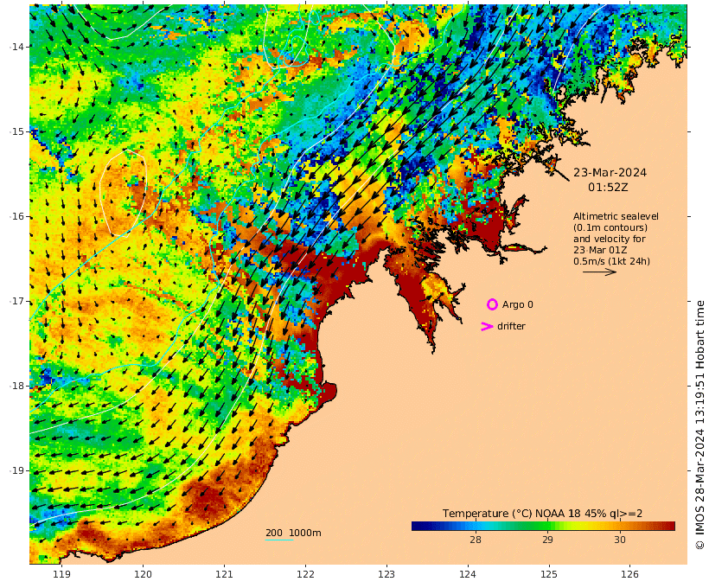Click the magenta Argo circle legend marker
Image resolution: width=709 pixels, height=588 pixels.
tap(493, 304)
